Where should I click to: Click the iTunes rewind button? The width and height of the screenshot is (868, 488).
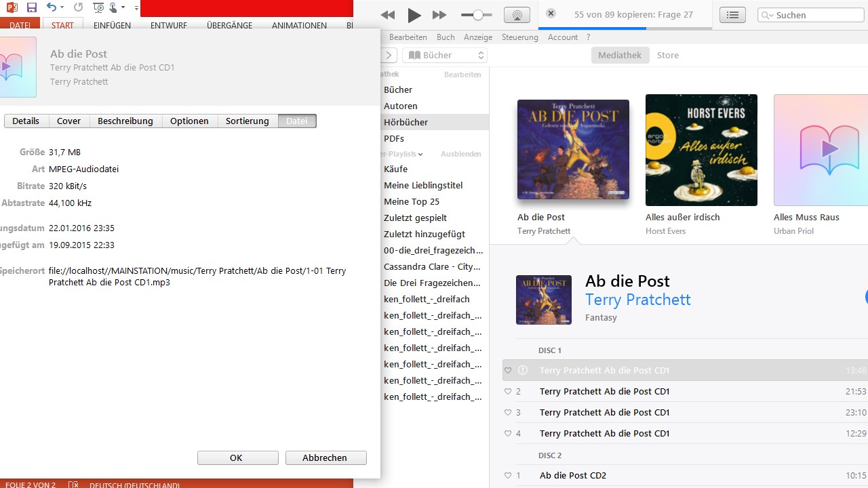coord(388,15)
